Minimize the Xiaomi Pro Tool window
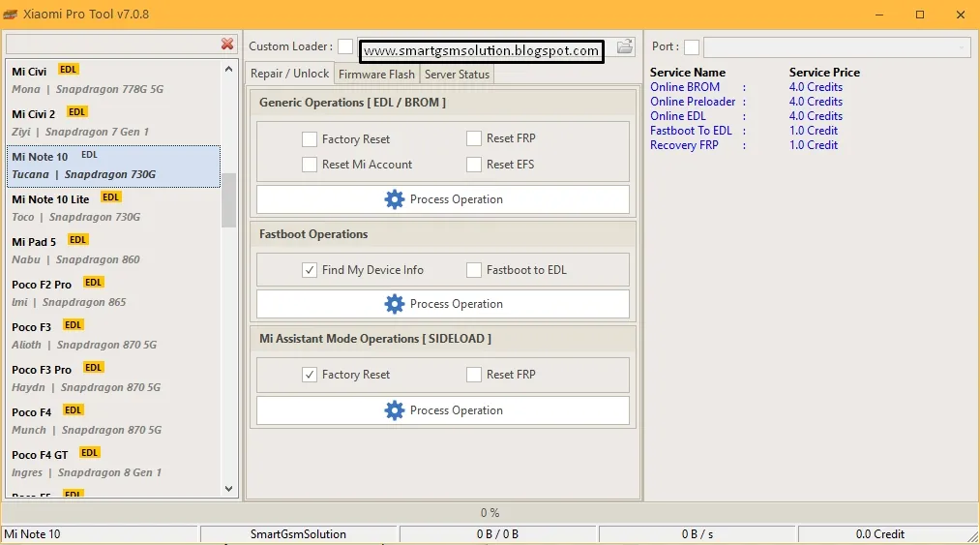This screenshot has height=545, width=980. (879, 15)
